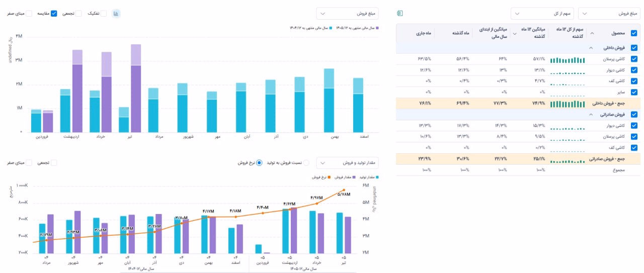
Task: Toggle the orange نرخ فروش legend entry
Action: (x=320, y=177)
